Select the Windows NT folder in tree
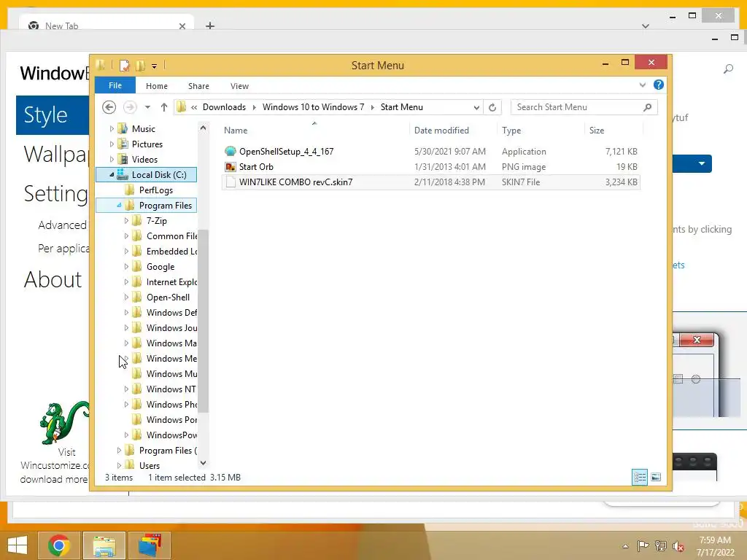 tap(171, 389)
